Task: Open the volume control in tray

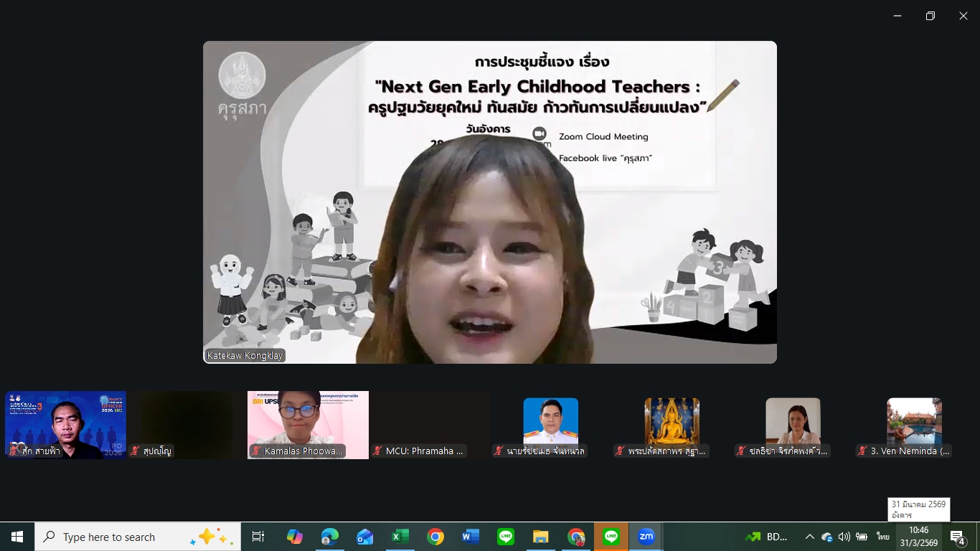Action: click(x=844, y=537)
